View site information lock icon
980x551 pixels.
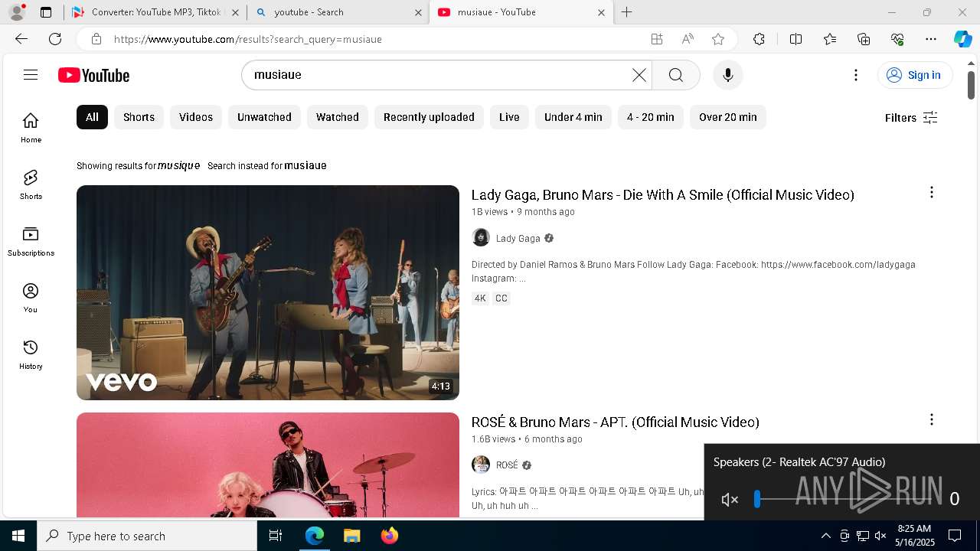point(96,39)
